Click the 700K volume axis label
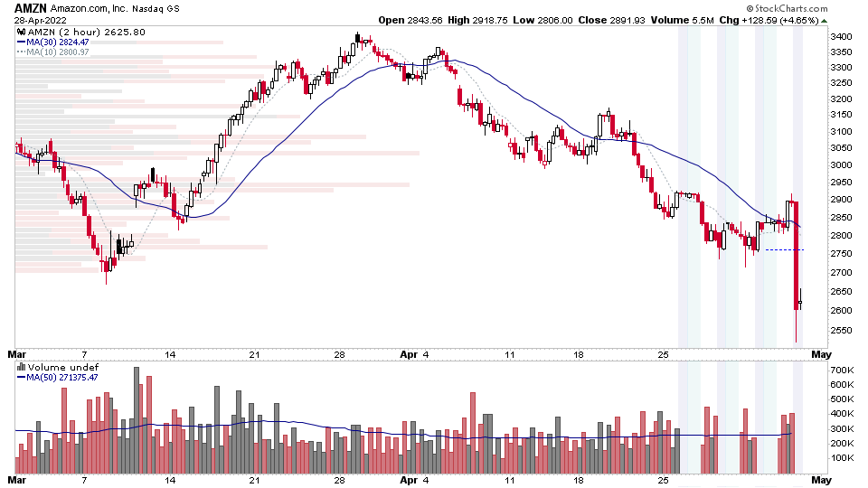This screenshot has height=488, width=868. pyautogui.click(x=842, y=370)
